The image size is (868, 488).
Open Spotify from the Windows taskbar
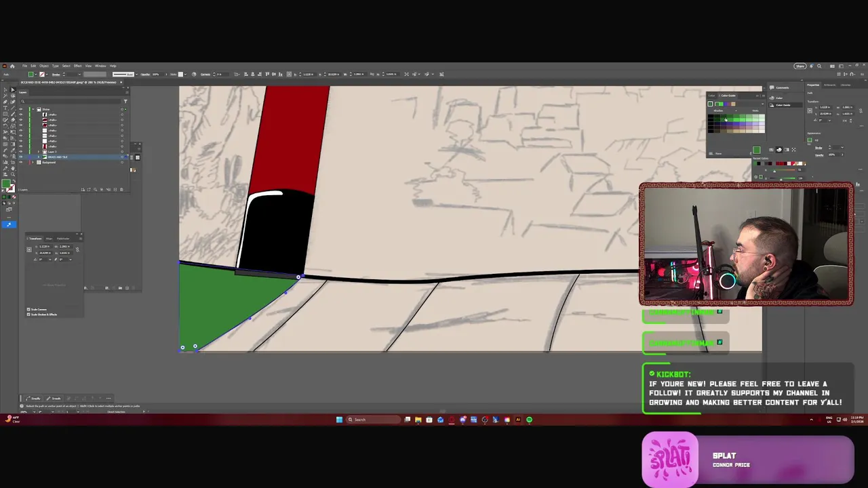pyautogui.click(x=529, y=420)
